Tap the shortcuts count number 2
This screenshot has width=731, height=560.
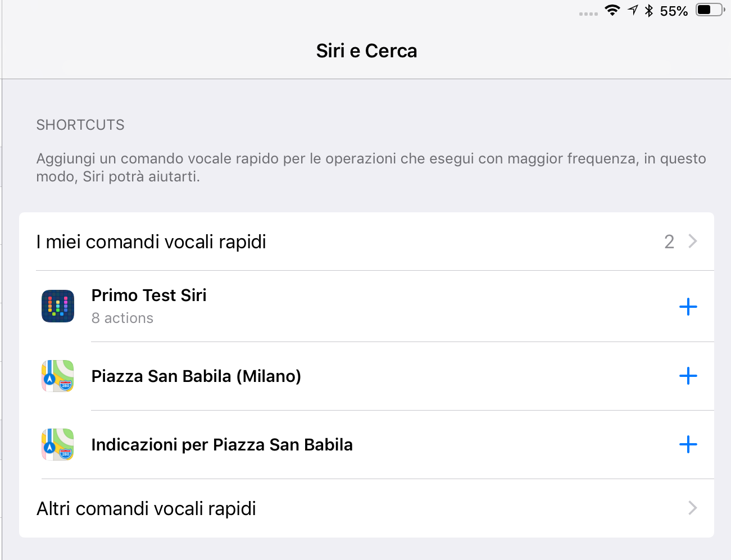pyautogui.click(x=669, y=242)
